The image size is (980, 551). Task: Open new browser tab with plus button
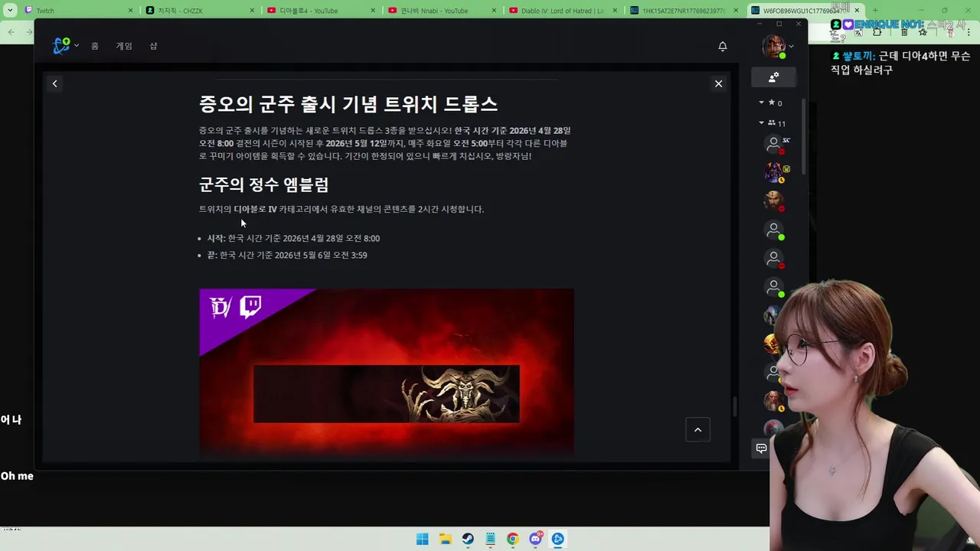(x=875, y=11)
